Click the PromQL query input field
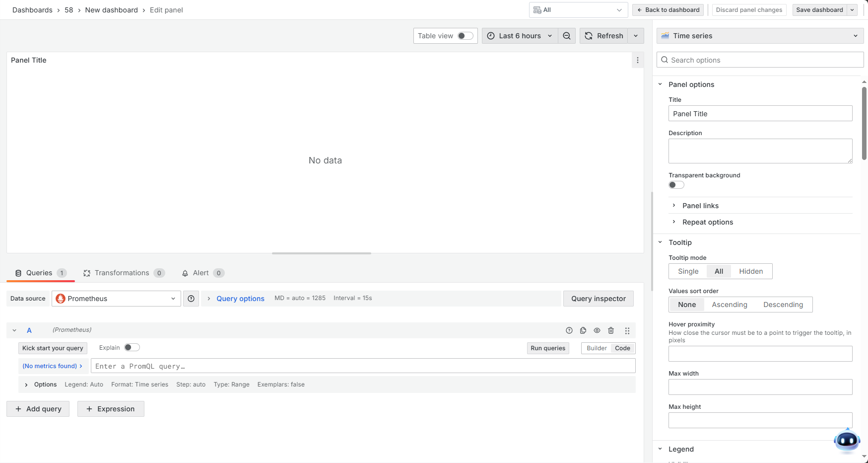868x463 pixels. [362, 366]
